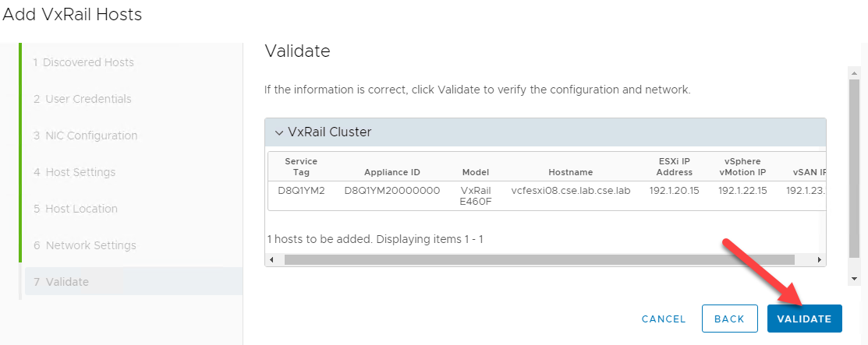This screenshot has height=345, width=868.
Task: Collapse the VxRail Cluster section chevron
Action: [x=279, y=132]
